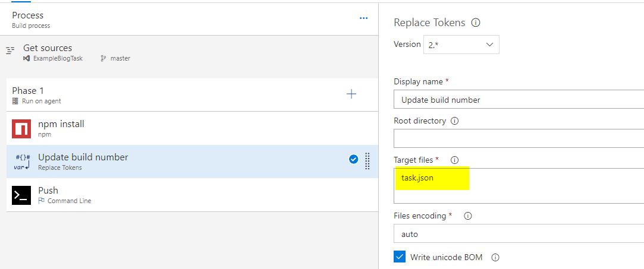
Task: Toggle the Update build number task checkmark
Action: pyautogui.click(x=354, y=159)
